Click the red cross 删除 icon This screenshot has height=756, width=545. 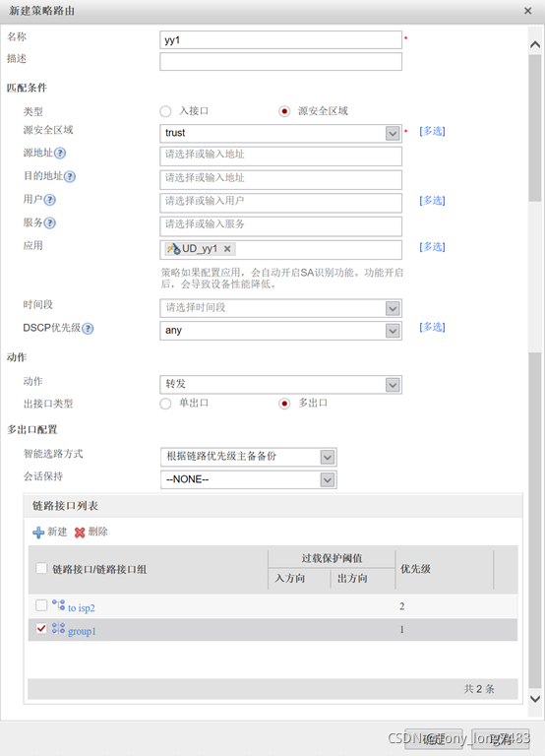click(x=80, y=533)
